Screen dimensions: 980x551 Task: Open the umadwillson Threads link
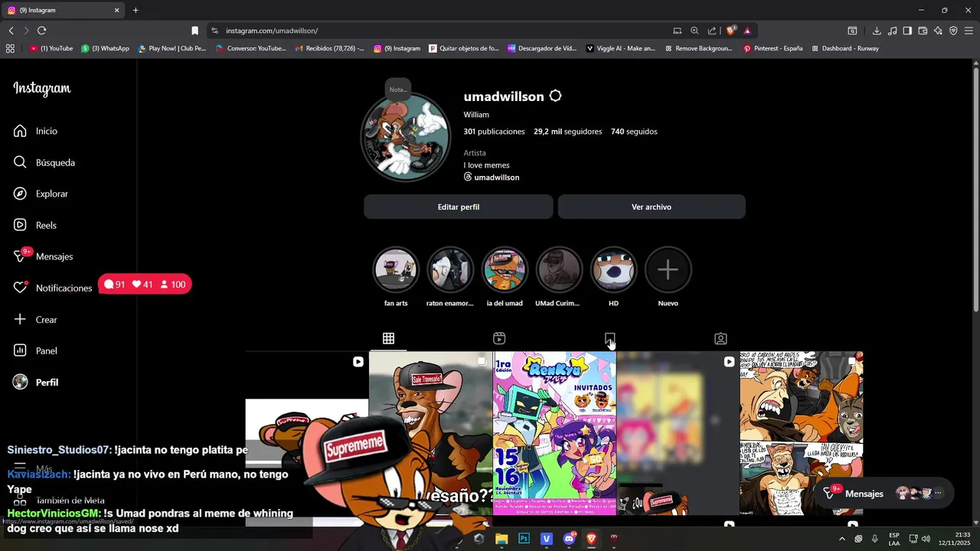pyautogui.click(x=492, y=177)
